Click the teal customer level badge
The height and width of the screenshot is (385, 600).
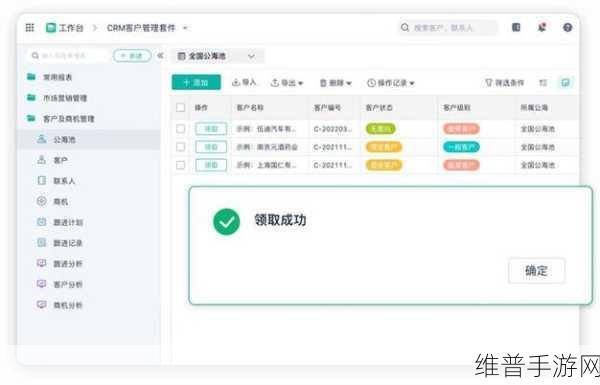[461, 147]
